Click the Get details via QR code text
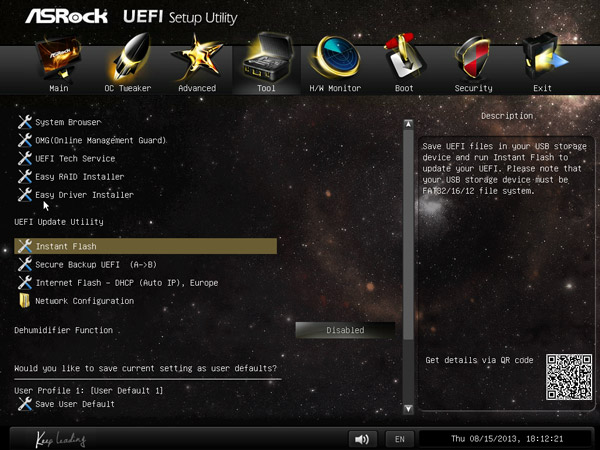600x450 pixels. (x=479, y=360)
